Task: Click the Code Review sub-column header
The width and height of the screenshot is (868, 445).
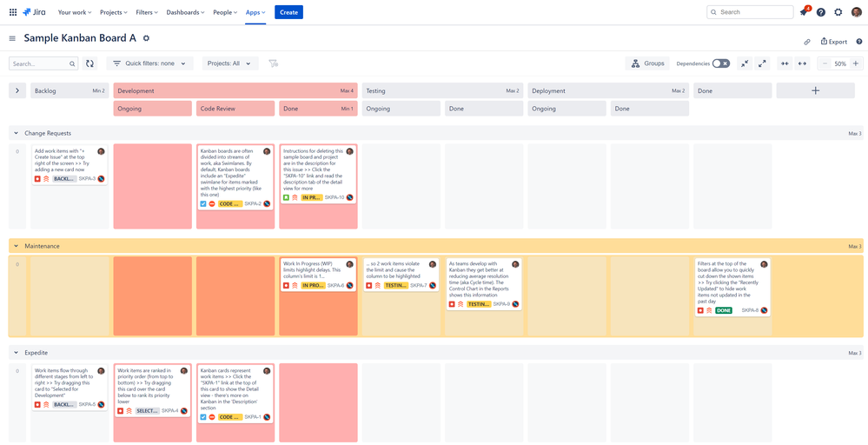Action: (235, 109)
